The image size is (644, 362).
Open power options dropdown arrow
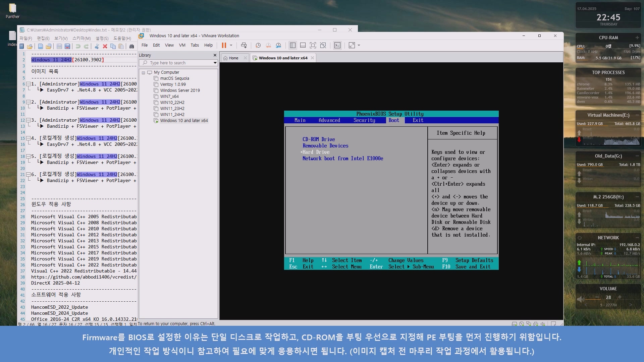(x=231, y=45)
